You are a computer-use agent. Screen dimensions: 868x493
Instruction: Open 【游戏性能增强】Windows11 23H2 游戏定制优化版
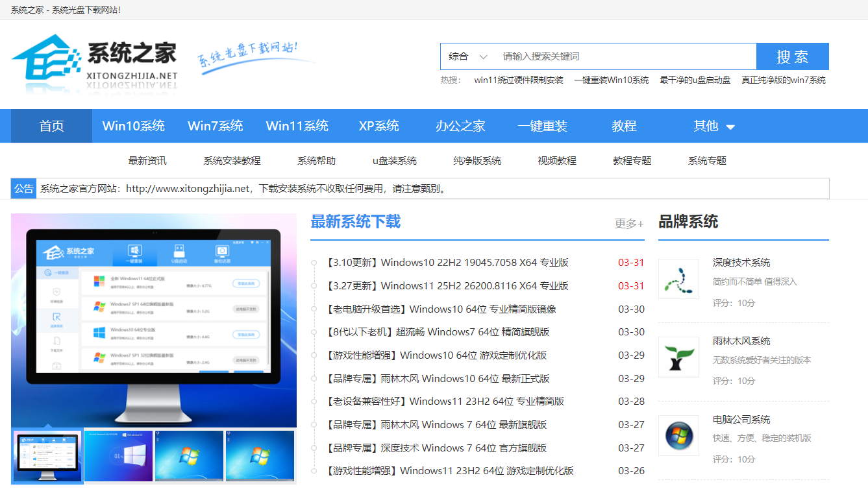[449, 471]
